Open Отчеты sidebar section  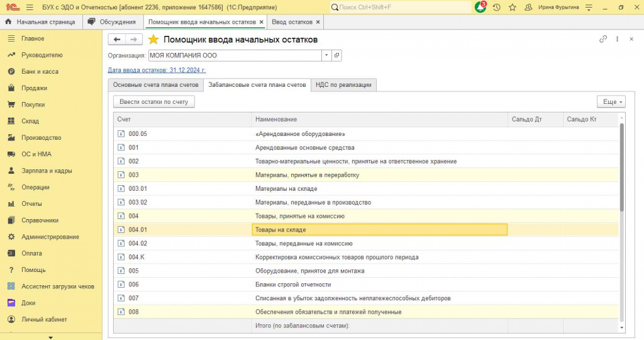click(31, 203)
